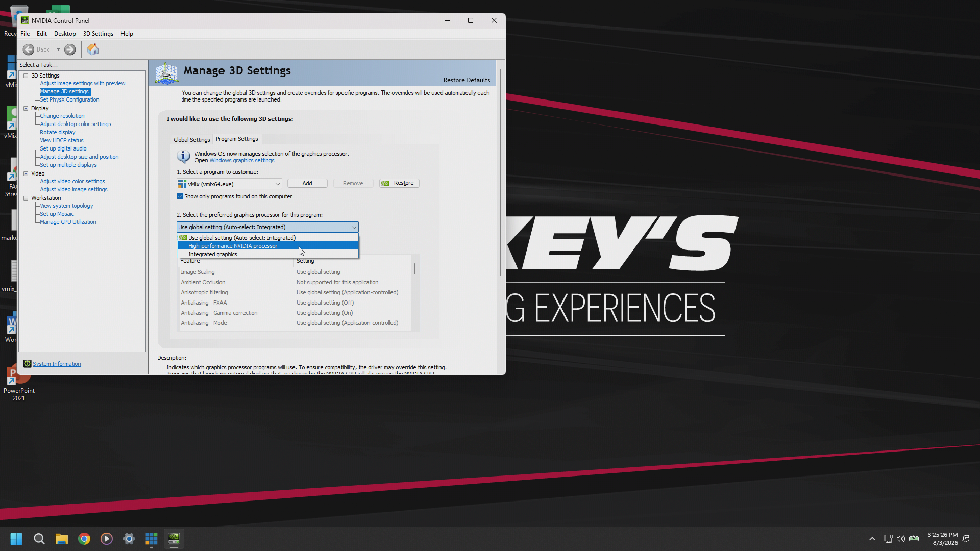
Task: Click the battery charging icon in tray
Action: pyautogui.click(x=914, y=539)
